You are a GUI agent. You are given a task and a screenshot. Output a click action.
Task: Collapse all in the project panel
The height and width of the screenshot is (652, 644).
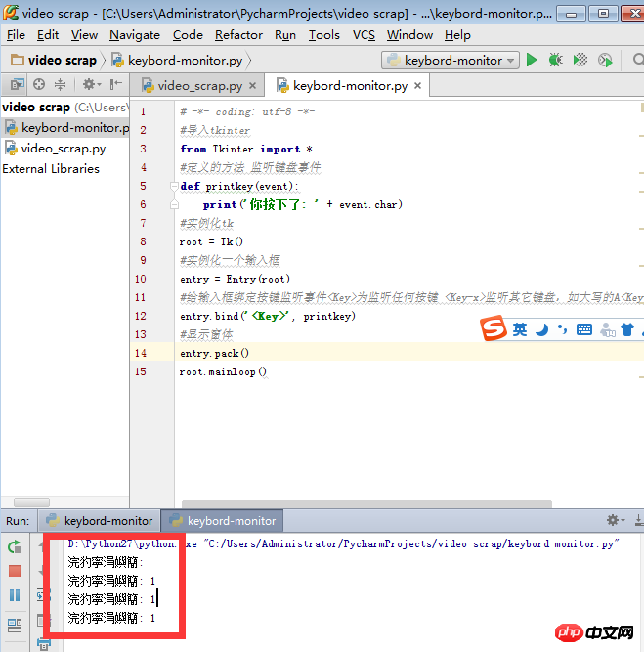(x=61, y=85)
